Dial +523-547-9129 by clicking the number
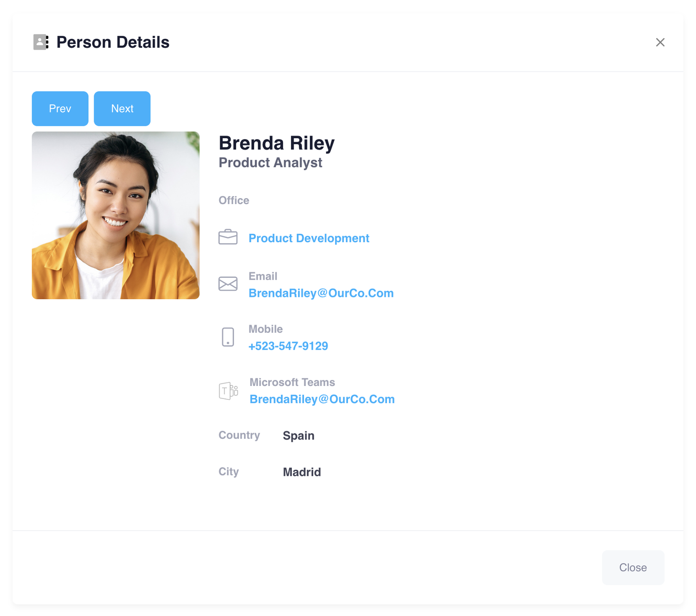 tap(288, 346)
